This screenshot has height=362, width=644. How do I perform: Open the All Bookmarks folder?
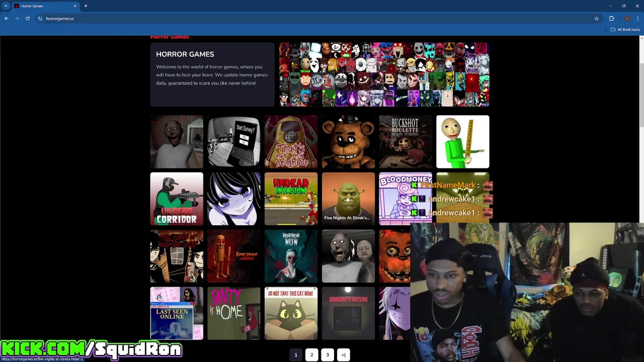pos(625,30)
